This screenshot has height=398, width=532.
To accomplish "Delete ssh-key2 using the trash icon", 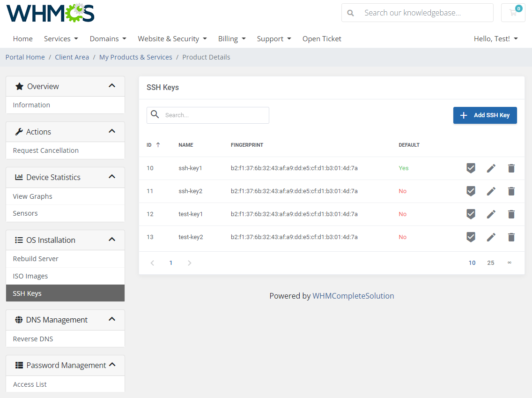I will pos(511,191).
